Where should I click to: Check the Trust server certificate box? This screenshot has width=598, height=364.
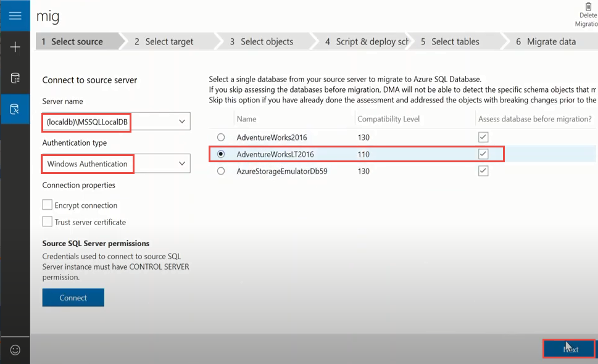point(48,221)
